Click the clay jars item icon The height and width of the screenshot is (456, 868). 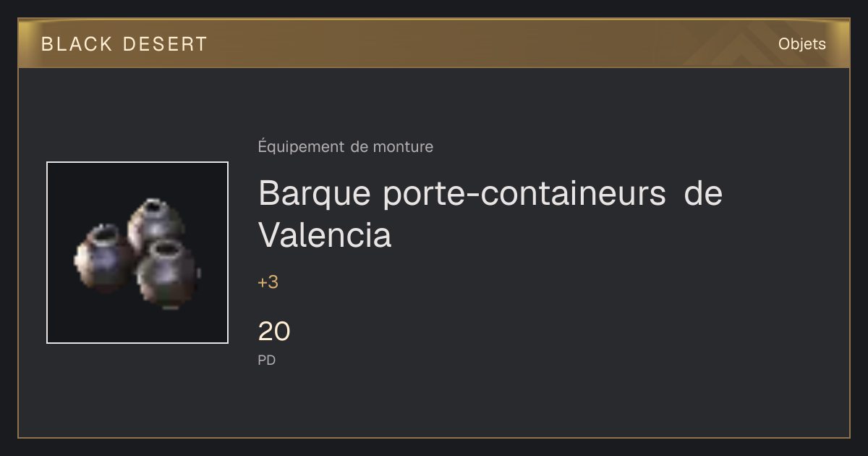tap(137, 253)
